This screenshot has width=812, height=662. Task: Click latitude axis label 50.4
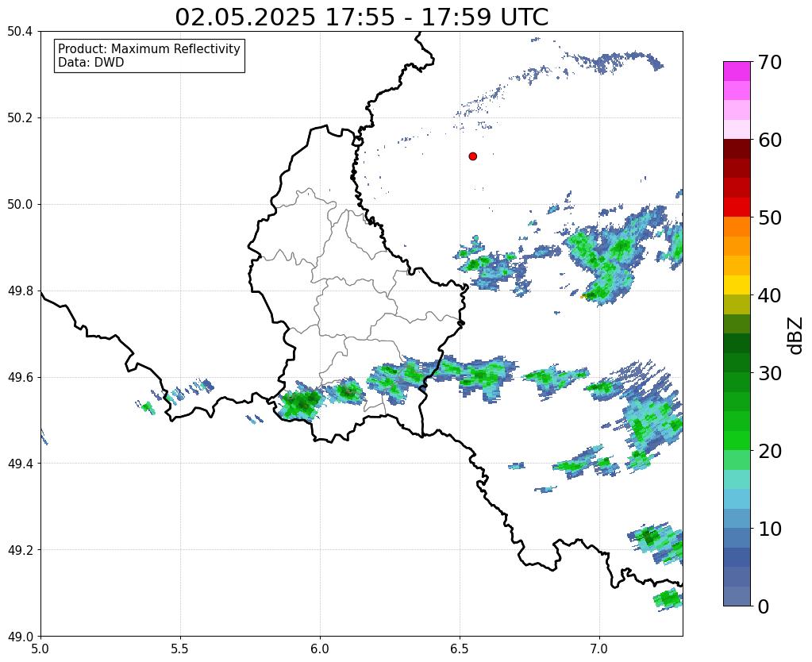coord(20,32)
